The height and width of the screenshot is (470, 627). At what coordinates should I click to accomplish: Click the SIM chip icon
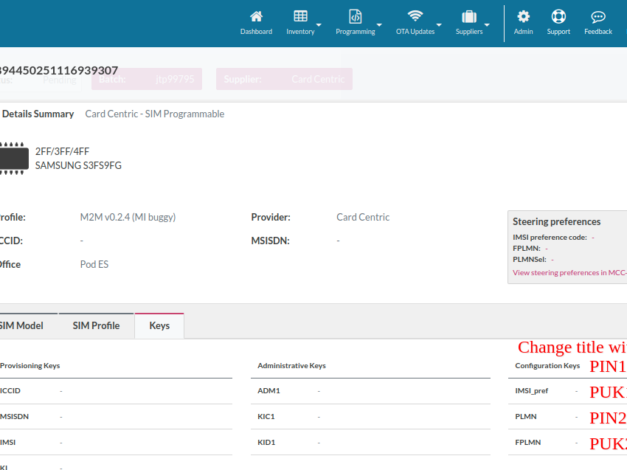[12, 158]
